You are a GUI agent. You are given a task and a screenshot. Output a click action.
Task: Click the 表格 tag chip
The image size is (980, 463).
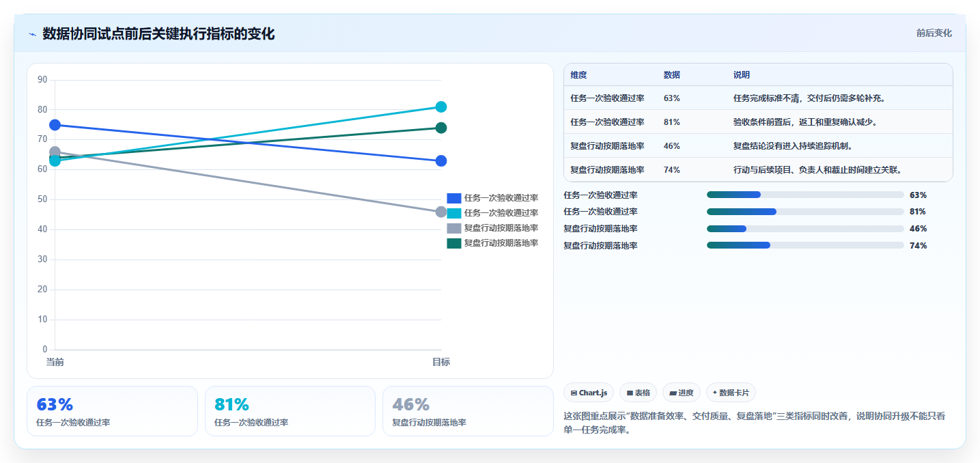638,393
